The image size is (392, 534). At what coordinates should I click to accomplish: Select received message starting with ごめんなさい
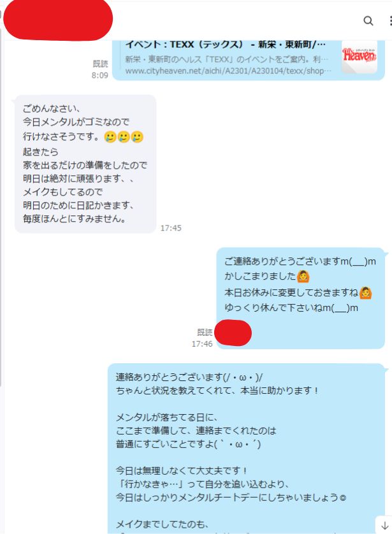coord(85,164)
